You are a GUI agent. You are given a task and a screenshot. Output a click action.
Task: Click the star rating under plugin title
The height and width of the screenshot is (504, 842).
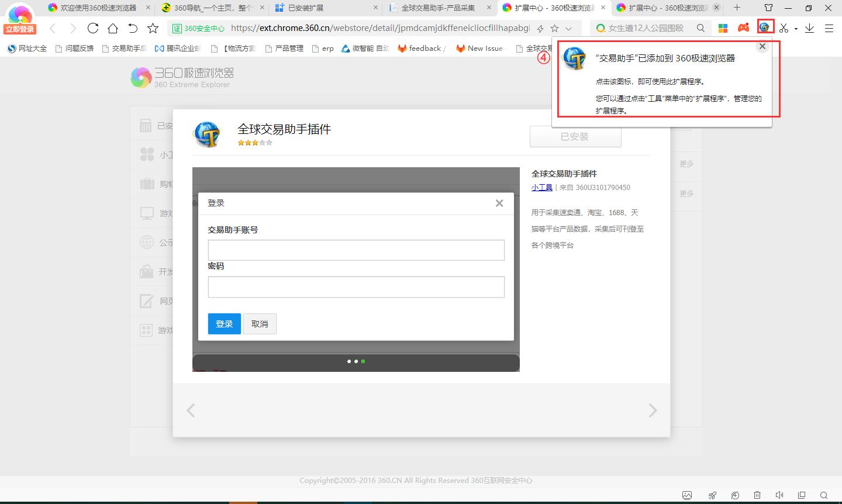[x=255, y=143]
